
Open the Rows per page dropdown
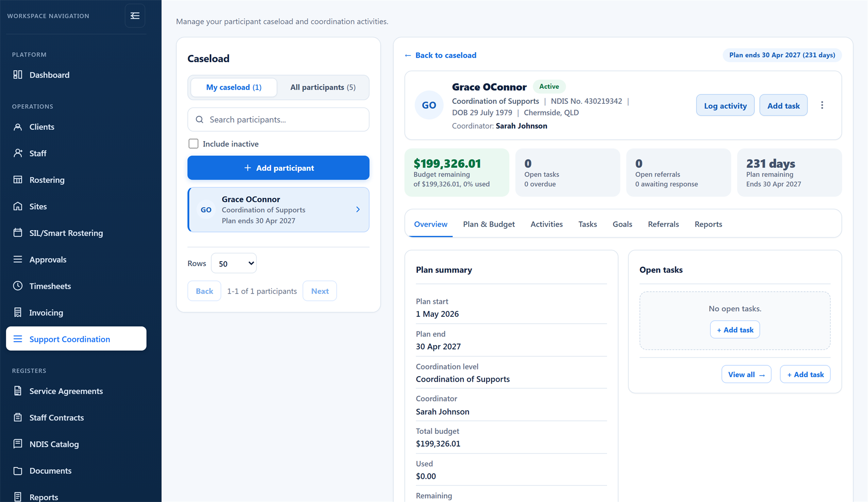click(x=233, y=263)
